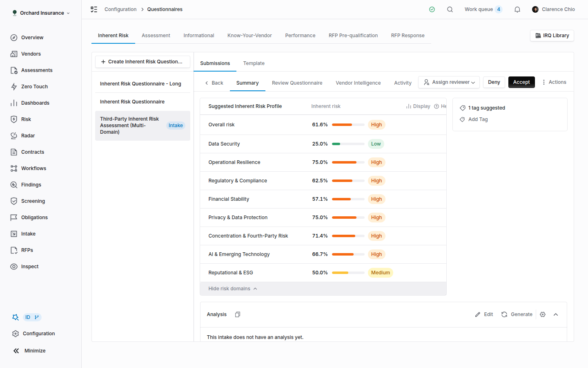Viewport: 588px width, 368px height.
Task: Click Edit analysis
Action: click(x=484, y=314)
